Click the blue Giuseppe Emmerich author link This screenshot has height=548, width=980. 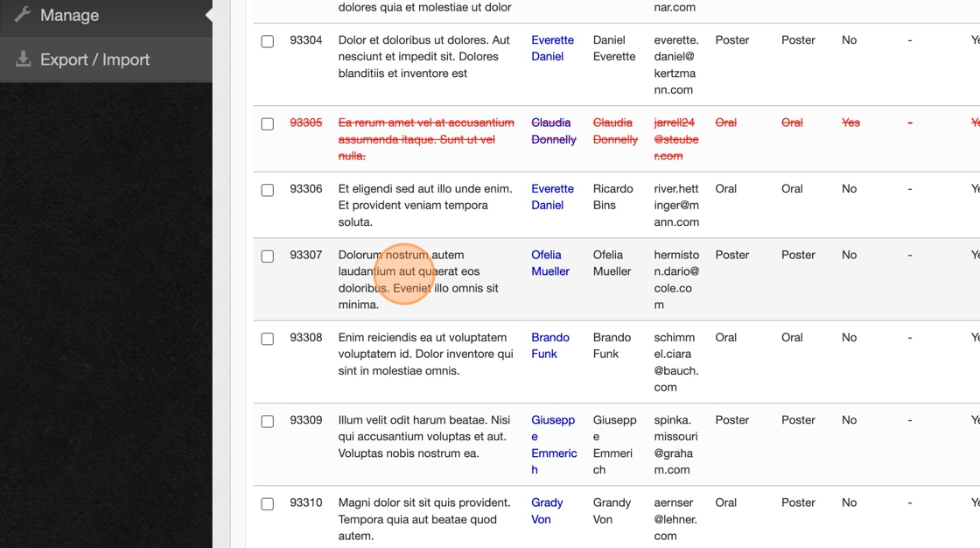pyautogui.click(x=553, y=445)
